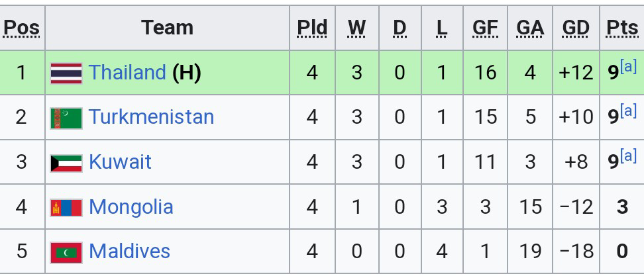Click the GA column header abbreviation
This screenshot has height=278, width=644.
(x=530, y=28)
